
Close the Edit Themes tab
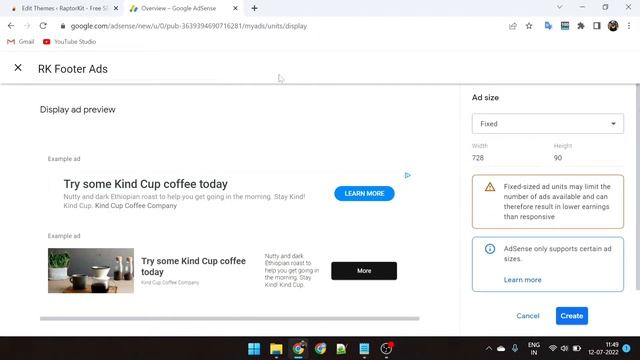coord(116,8)
